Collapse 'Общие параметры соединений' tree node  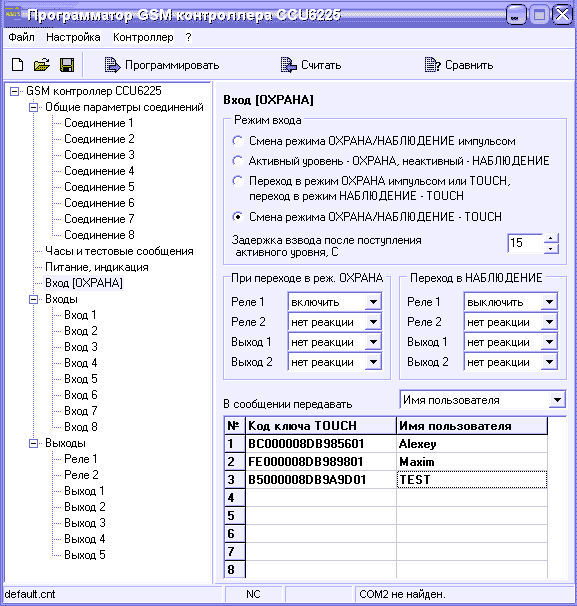pyautogui.click(x=34, y=107)
